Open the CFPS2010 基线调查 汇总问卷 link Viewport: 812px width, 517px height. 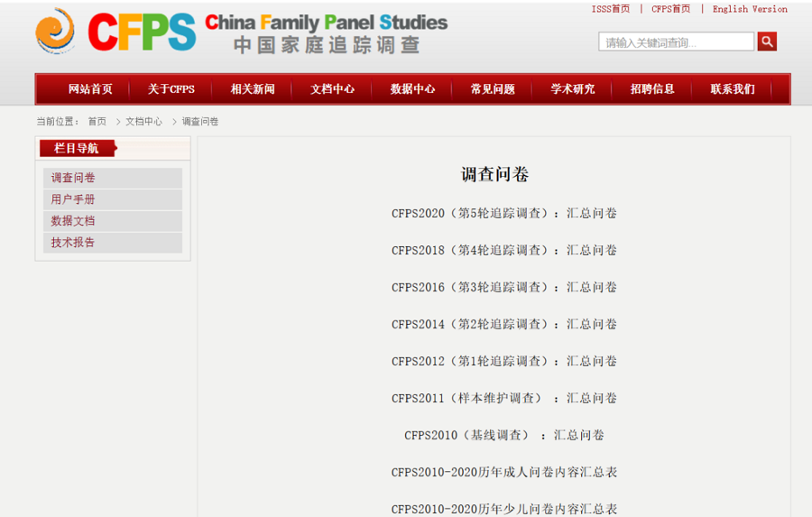[504, 435]
